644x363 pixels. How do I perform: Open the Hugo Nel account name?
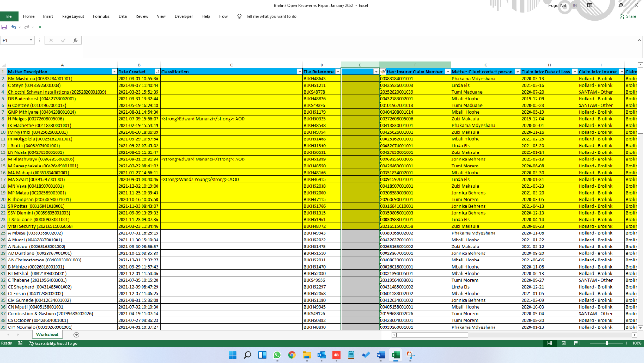click(x=558, y=5)
